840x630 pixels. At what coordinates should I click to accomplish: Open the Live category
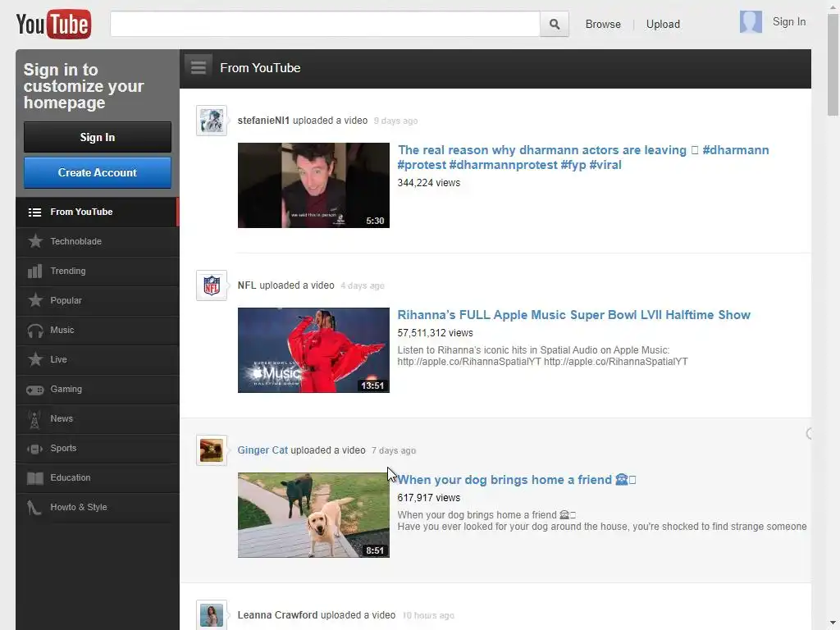coord(98,359)
